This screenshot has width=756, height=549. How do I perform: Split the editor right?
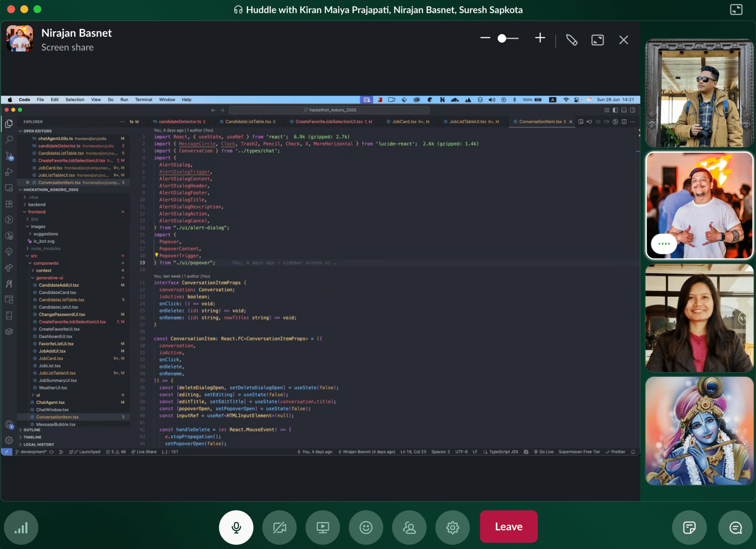pos(624,122)
